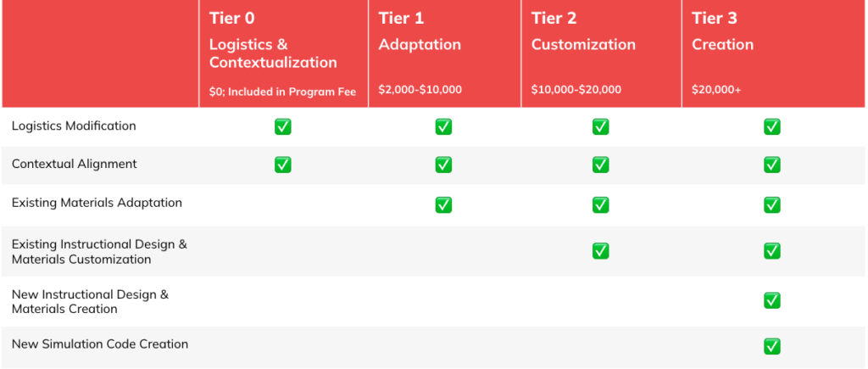This screenshot has height=369, width=868.
Task: Click the $20,000+ price label
Action: 716,90
